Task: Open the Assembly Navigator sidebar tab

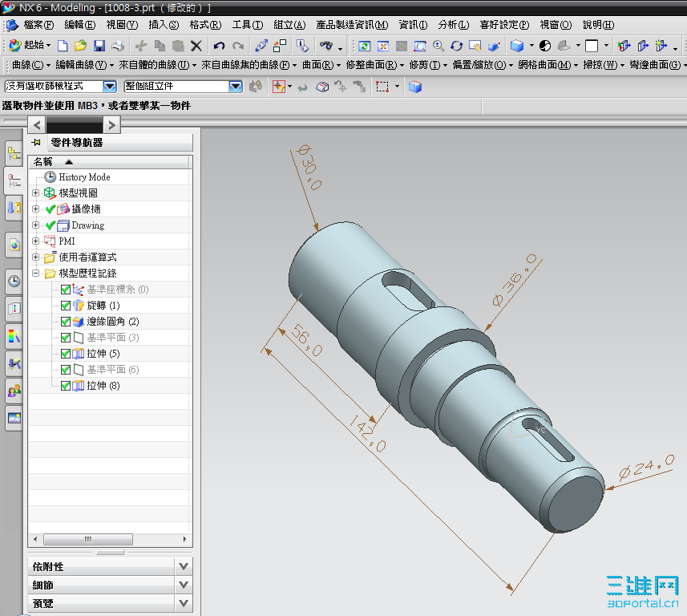Action: click(x=14, y=154)
